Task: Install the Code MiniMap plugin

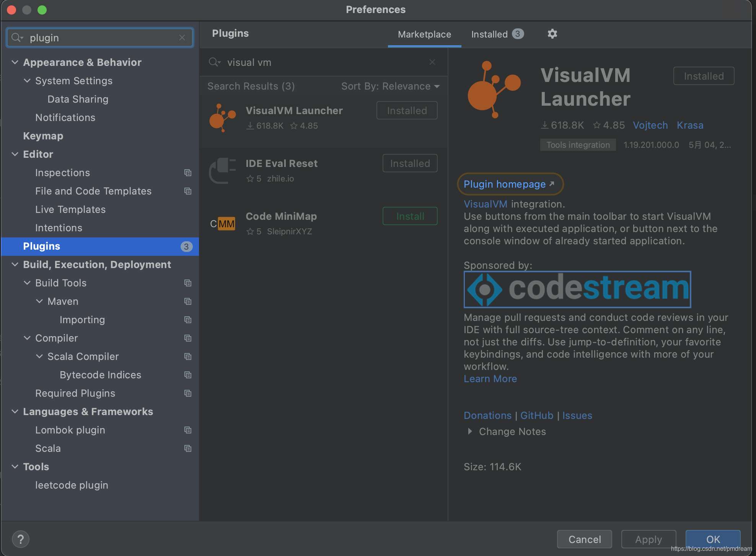Action: point(410,216)
